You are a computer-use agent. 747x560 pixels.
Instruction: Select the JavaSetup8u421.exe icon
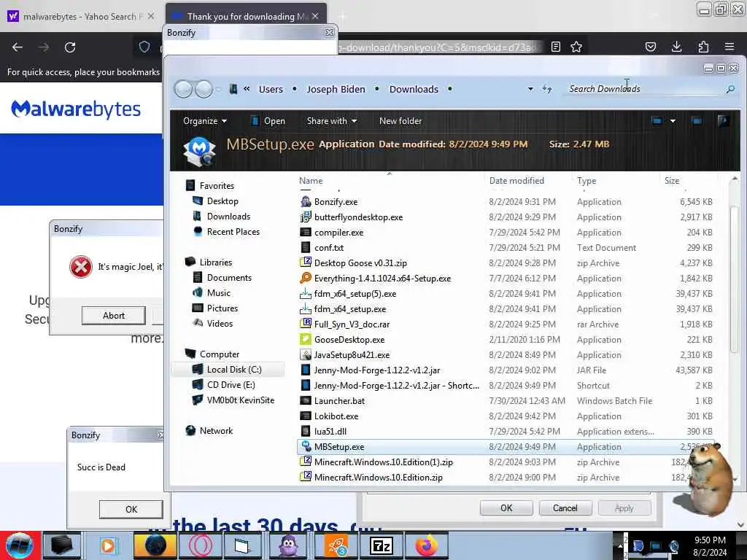(x=306, y=355)
